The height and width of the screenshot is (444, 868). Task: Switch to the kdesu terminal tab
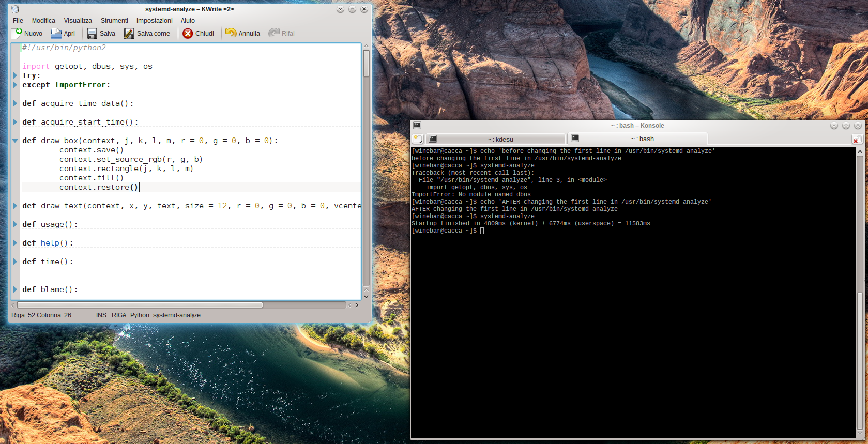point(499,139)
